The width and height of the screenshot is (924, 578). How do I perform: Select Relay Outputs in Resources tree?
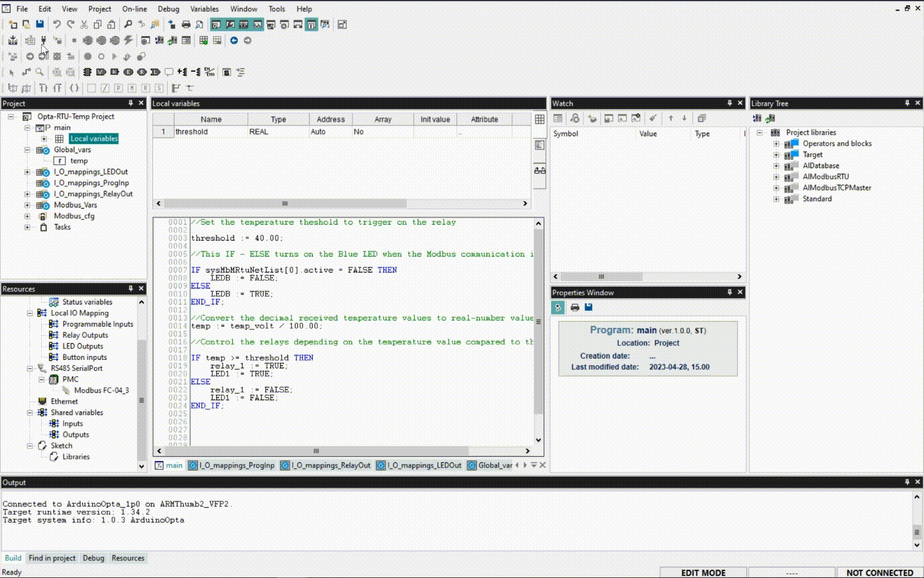85,335
